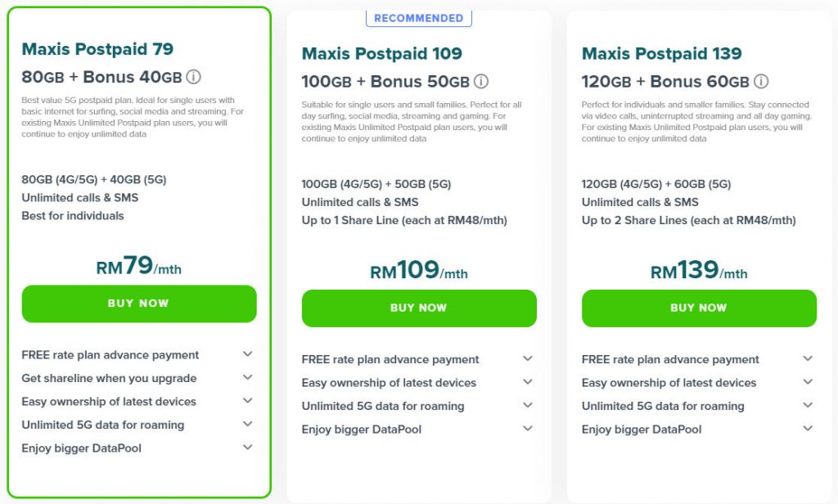Expand FREE rate plan advance payment under Postpaid 139
The width and height of the screenshot is (838, 504).
tap(697, 359)
